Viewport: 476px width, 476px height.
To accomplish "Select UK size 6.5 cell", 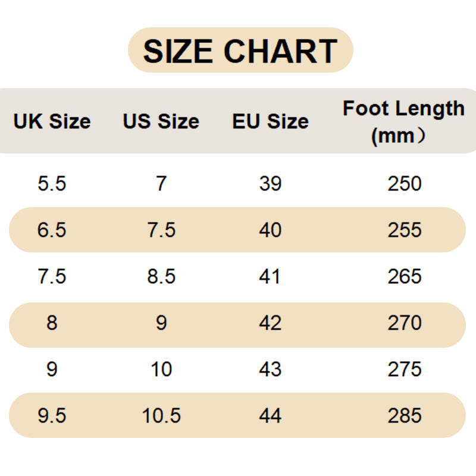I will coord(52,230).
